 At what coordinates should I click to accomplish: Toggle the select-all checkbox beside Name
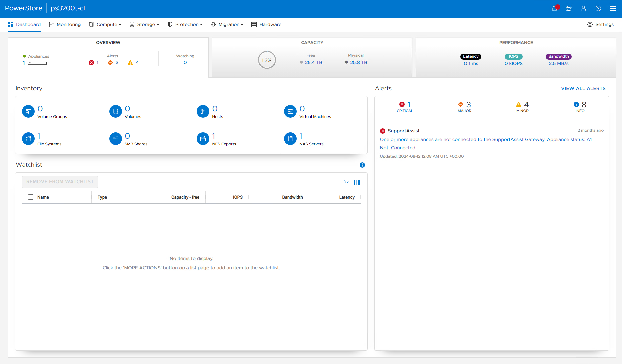pyautogui.click(x=31, y=197)
